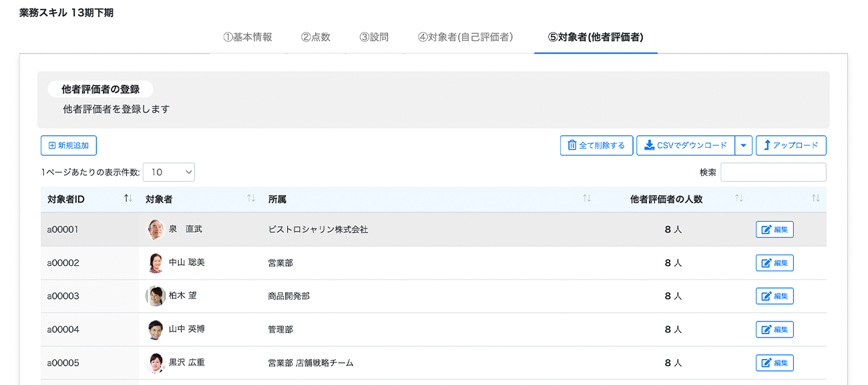
Task: Click 新規追加 button
Action: [x=69, y=146]
